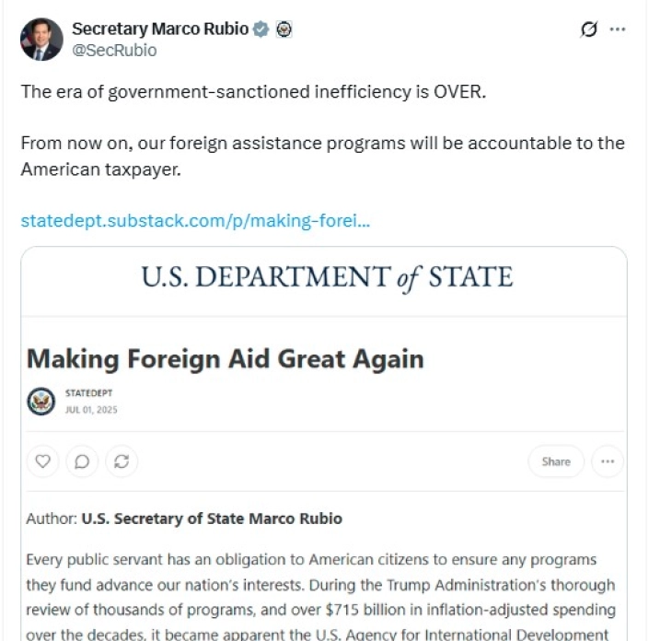The height and width of the screenshot is (641, 672).
Task: Click the State Department seal avatar
Action: click(41, 402)
